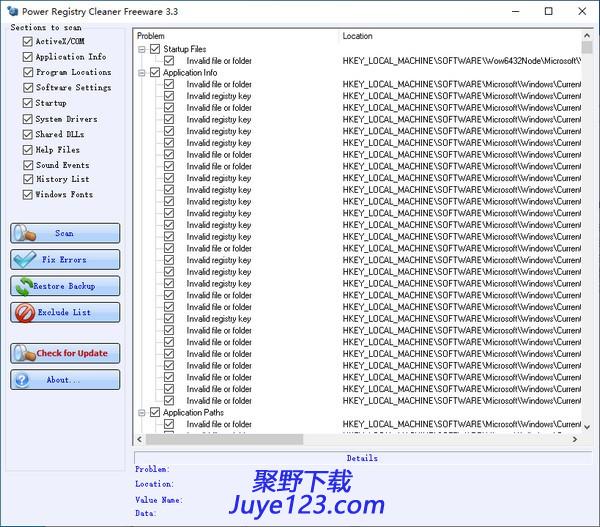Collapse the Application Paths tree node
Viewport: 600px width, 527px height.
(x=142, y=413)
